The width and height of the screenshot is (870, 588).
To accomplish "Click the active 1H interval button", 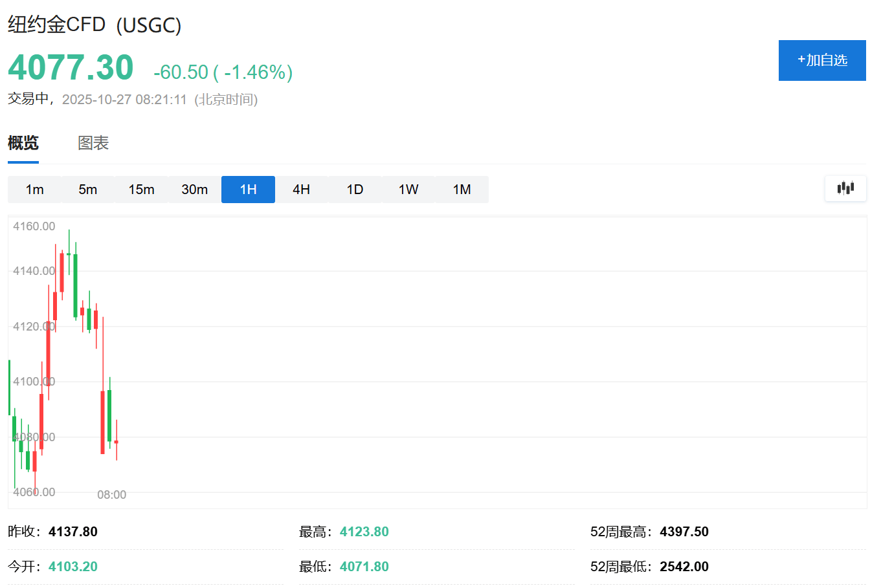I will 248,190.
